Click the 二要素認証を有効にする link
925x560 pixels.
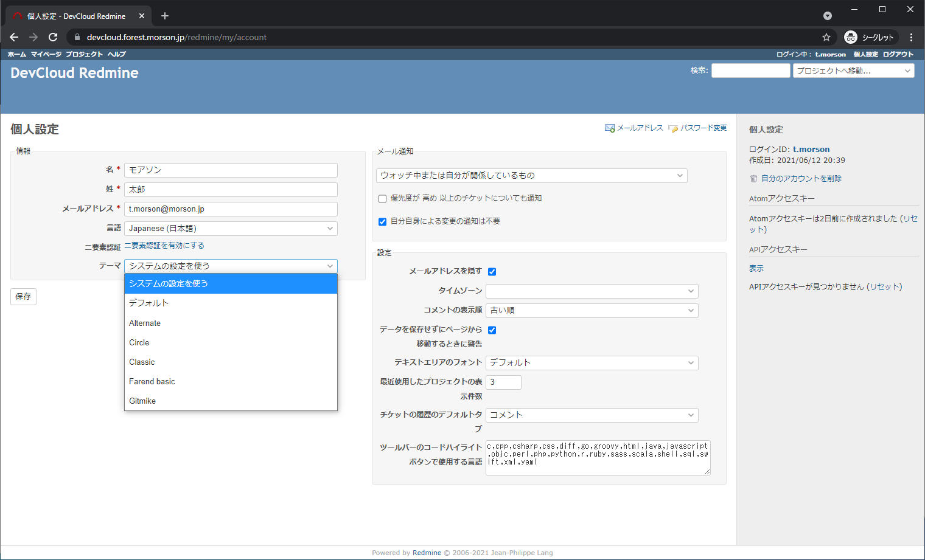164,246
